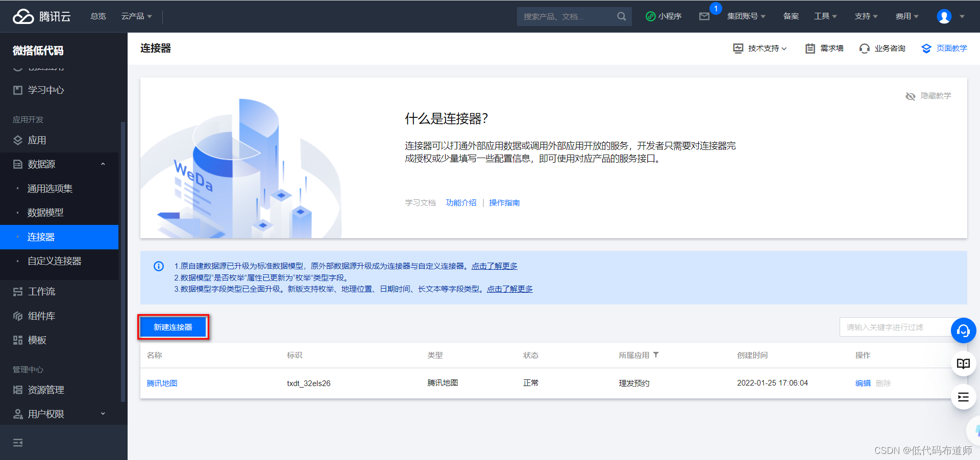
Task: Click first 点击了解更多 link in notice
Action: pos(494,266)
